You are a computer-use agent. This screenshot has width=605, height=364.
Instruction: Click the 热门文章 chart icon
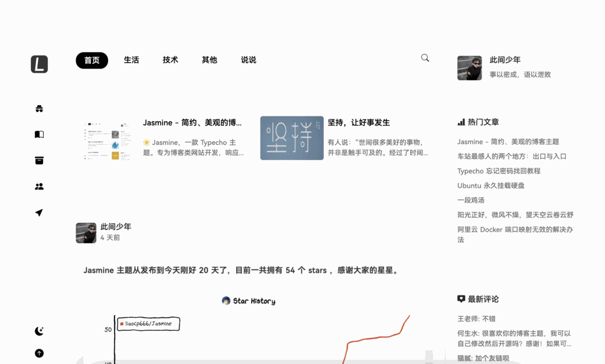460,122
